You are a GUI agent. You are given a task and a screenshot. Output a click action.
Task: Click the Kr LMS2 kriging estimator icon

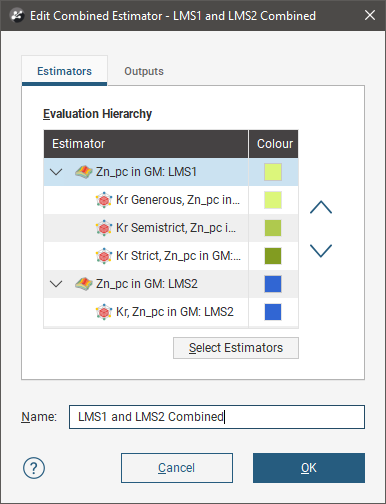104,312
